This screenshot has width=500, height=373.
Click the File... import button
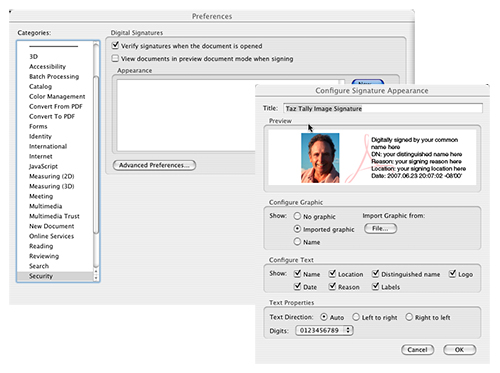tap(380, 229)
